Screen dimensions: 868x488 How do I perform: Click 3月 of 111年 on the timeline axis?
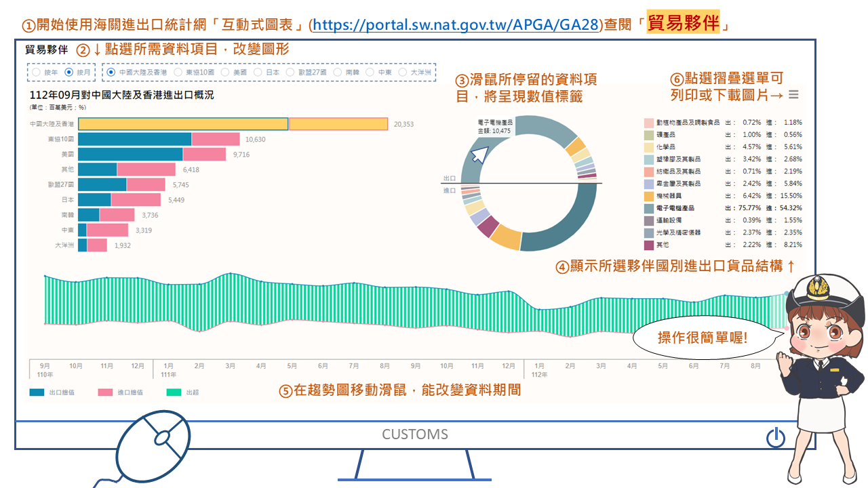pos(230,366)
